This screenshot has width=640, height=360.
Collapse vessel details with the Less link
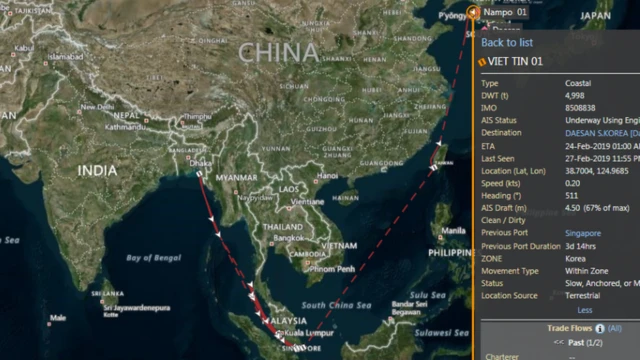coord(584,310)
